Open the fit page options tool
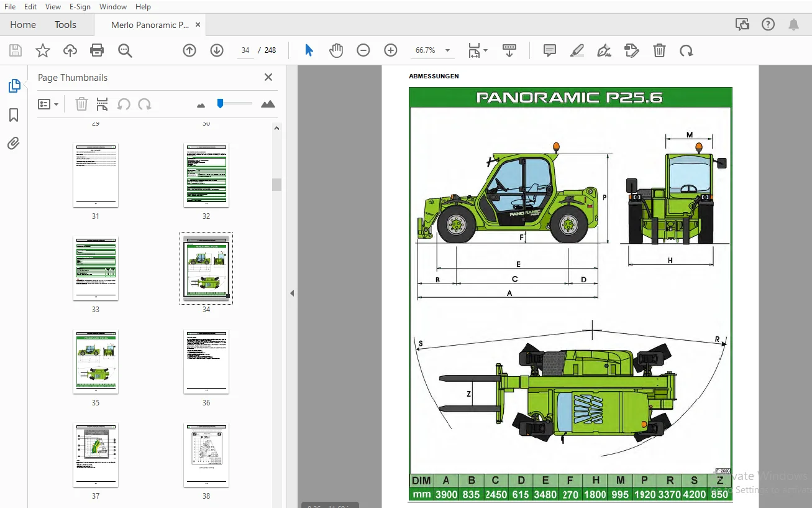The width and height of the screenshot is (812, 508). [x=474, y=50]
